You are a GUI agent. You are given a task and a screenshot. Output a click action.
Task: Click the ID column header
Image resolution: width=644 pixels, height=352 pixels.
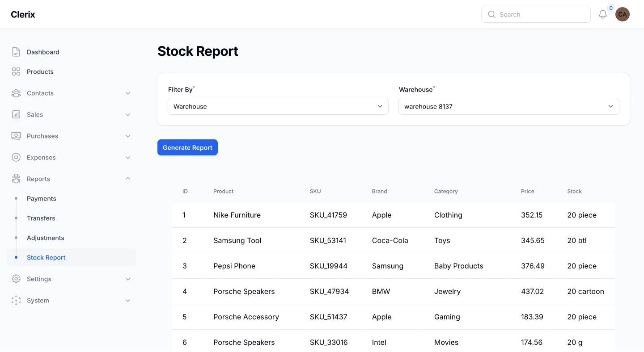(185, 191)
